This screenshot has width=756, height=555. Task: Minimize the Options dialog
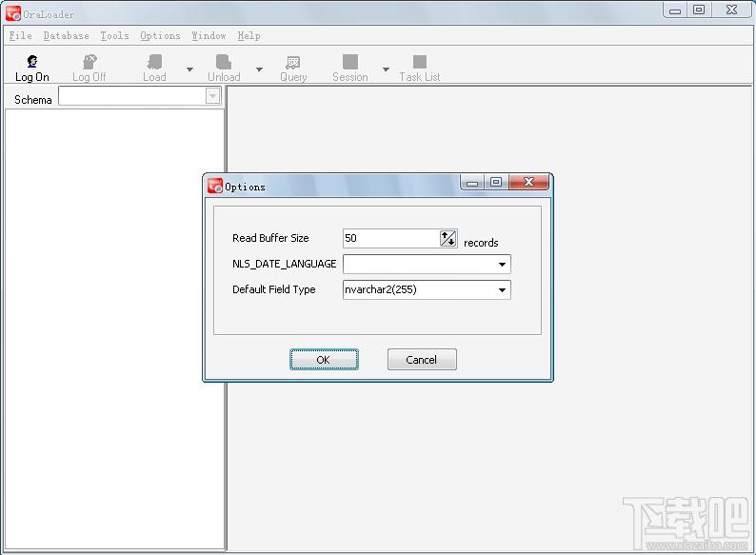coord(472,182)
